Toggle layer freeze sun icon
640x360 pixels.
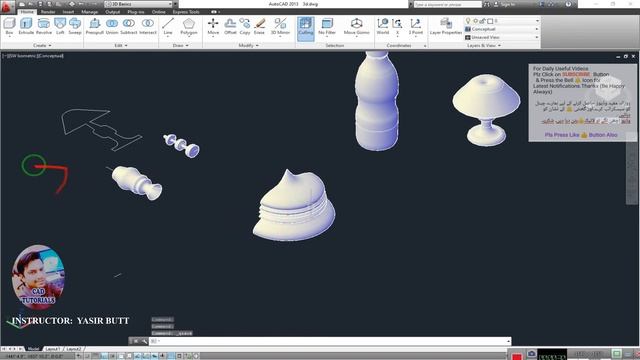(476, 21)
